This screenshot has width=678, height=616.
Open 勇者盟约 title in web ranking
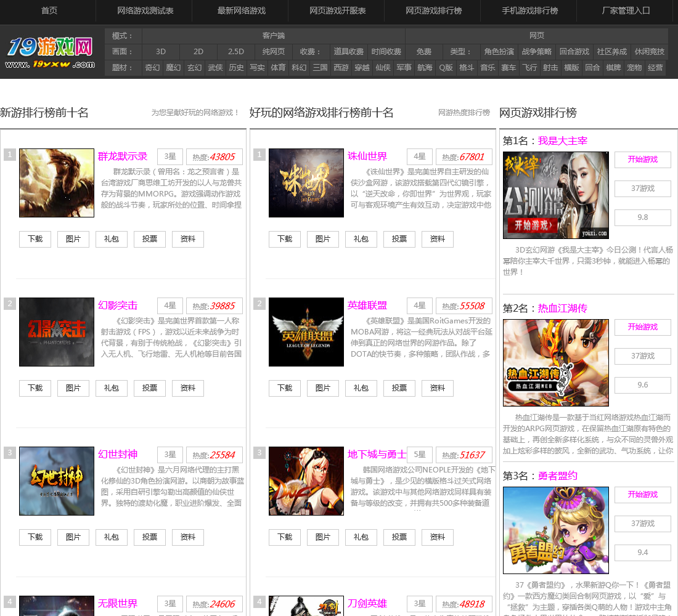[557, 476]
